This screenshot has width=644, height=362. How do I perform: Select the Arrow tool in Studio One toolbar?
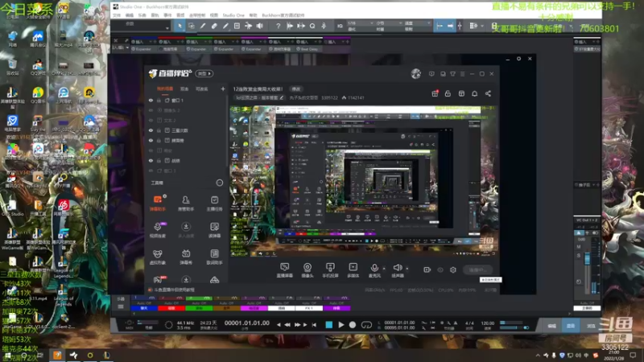(x=180, y=26)
